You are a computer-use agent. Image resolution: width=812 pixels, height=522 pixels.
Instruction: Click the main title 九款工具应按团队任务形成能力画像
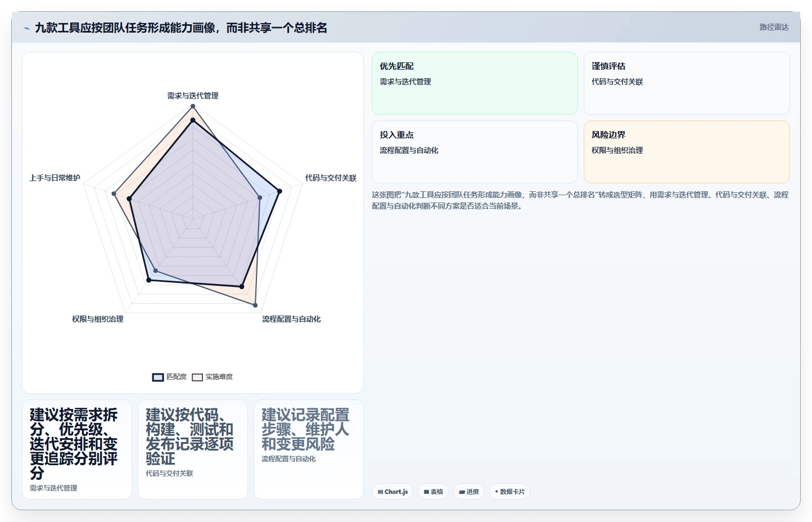click(181, 28)
